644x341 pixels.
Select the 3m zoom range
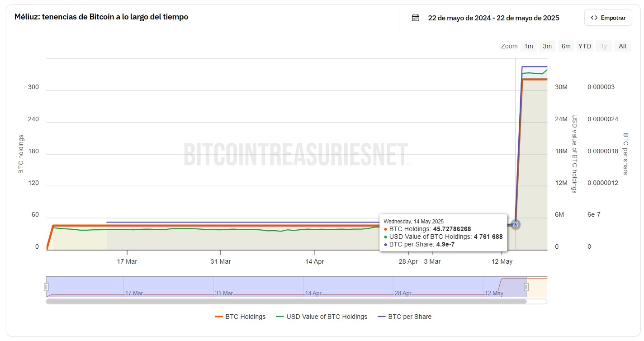547,46
